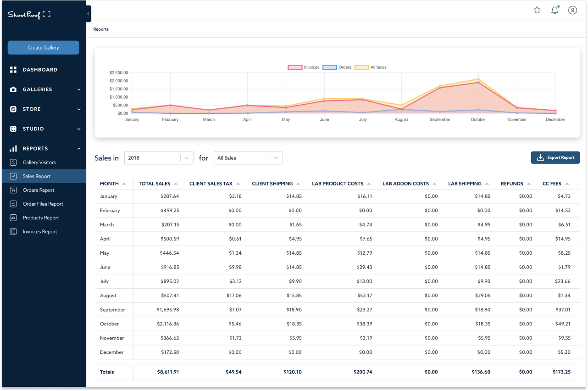Open the All Sales type dropdown
This screenshot has width=588, height=391.
point(248,158)
